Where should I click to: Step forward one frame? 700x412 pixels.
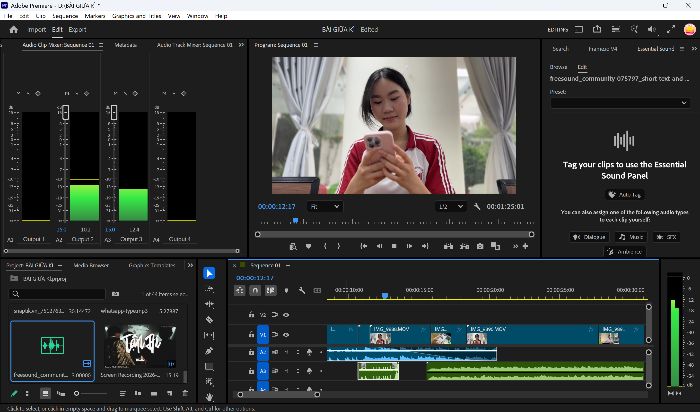pyautogui.click(x=409, y=246)
